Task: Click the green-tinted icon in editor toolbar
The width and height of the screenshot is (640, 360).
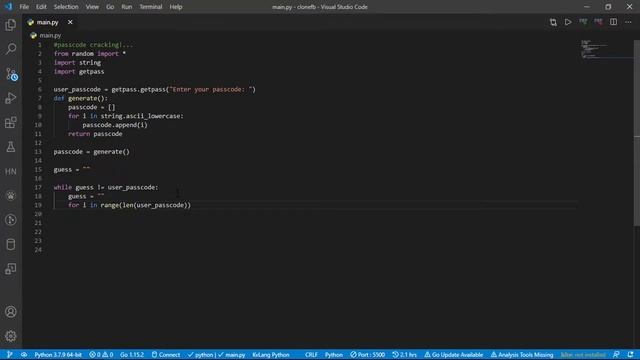Action: click(x=583, y=22)
